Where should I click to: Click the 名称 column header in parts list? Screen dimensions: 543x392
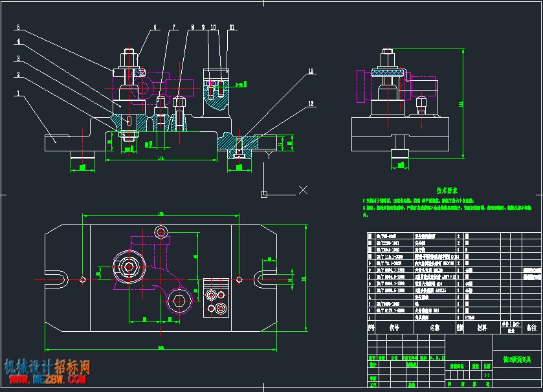click(435, 327)
